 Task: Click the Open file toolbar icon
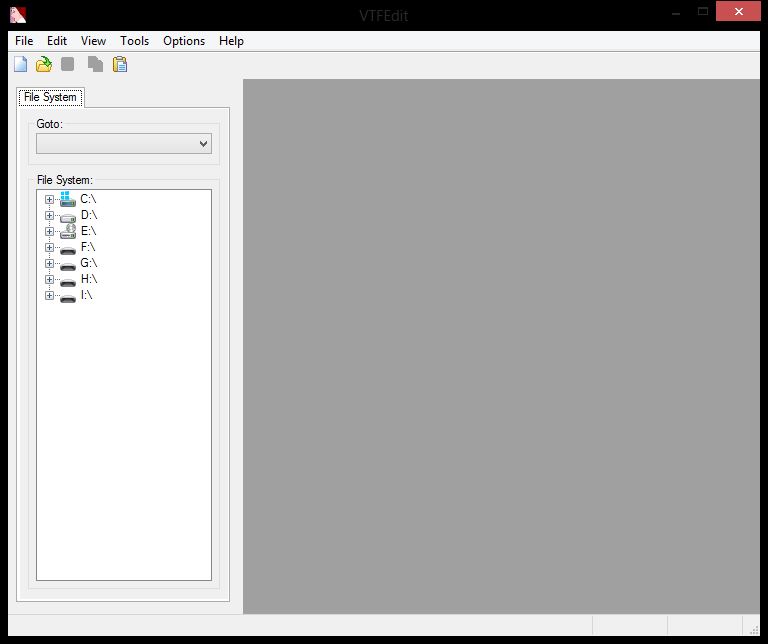coord(44,64)
